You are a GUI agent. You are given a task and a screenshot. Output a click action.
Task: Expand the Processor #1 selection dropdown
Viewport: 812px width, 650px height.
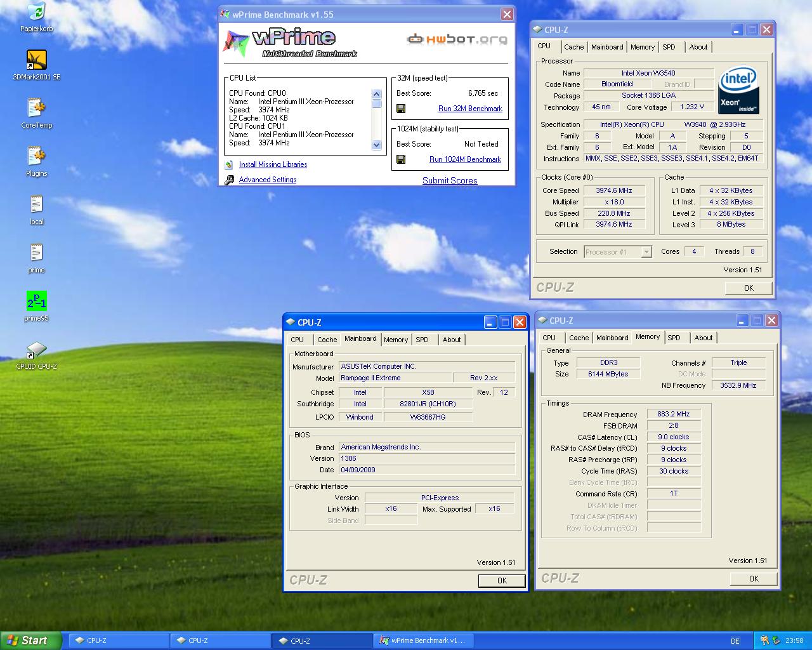(646, 252)
